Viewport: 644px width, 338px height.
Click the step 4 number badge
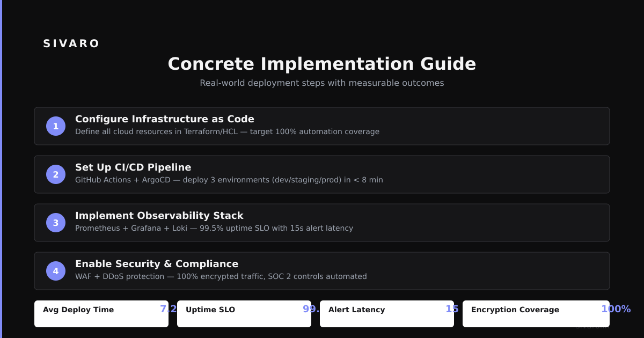tap(56, 271)
